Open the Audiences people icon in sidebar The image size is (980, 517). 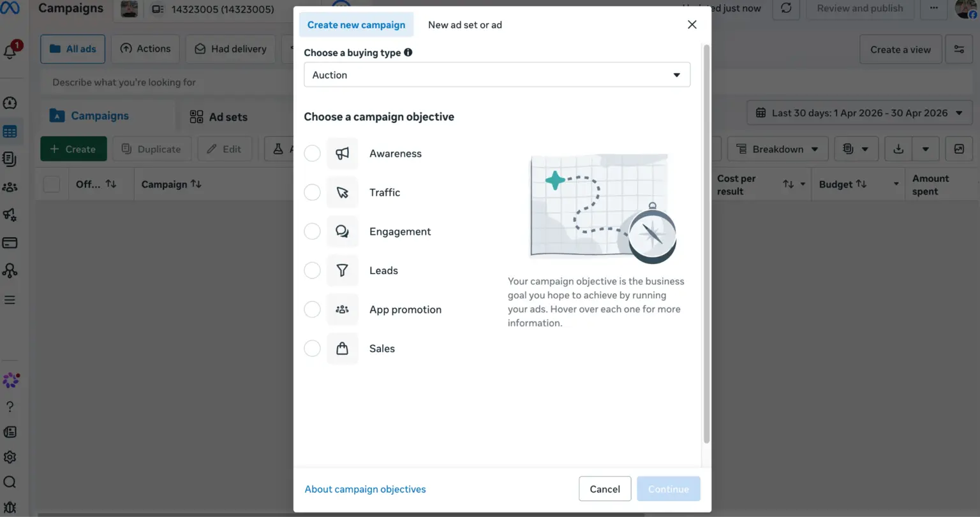(10, 187)
